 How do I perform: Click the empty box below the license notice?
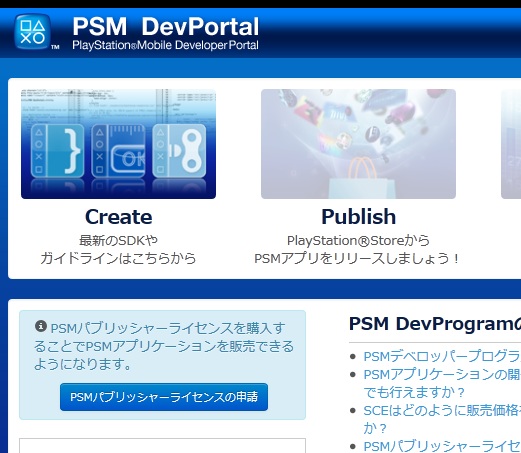162,446
